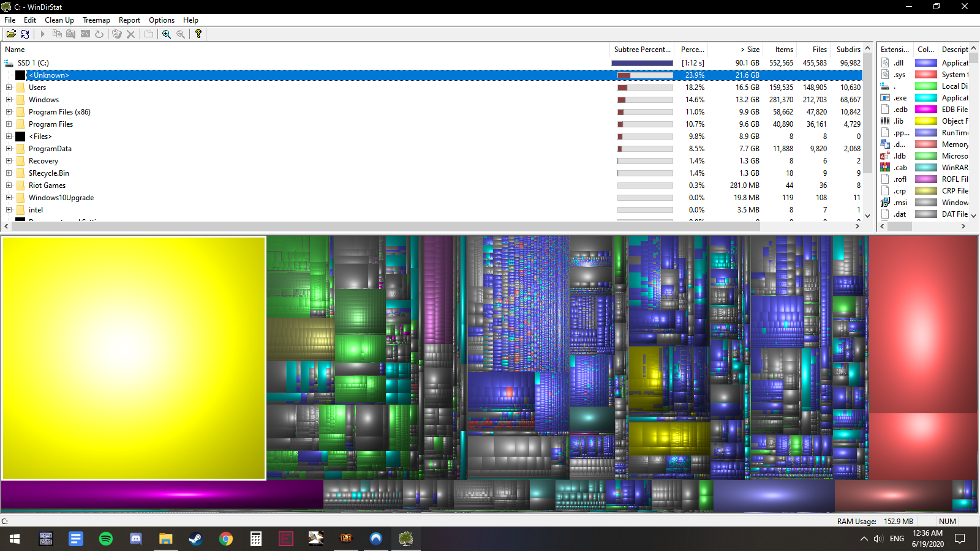The width and height of the screenshot is (980, 551).
Task: Open Calculator from the taskbar
Action: (256, 539)
